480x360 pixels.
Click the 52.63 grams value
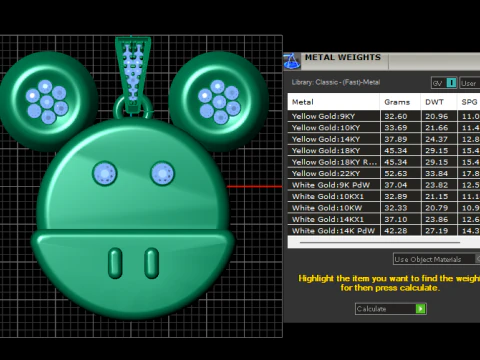[396, 173]
